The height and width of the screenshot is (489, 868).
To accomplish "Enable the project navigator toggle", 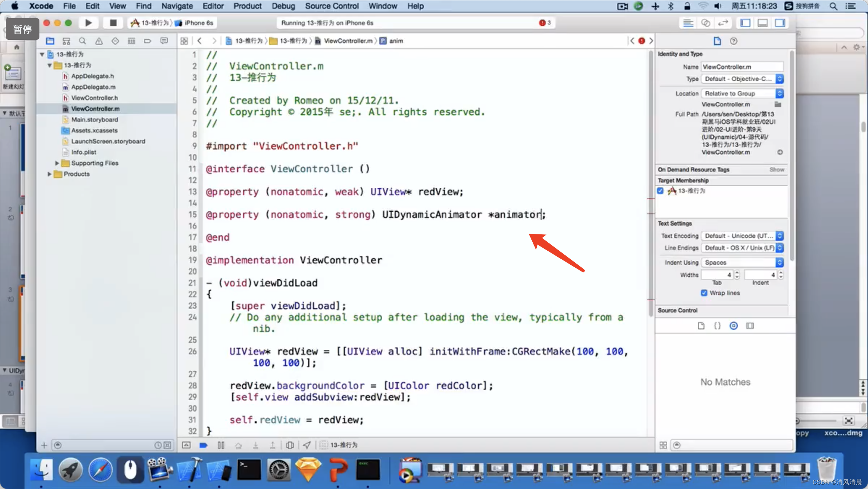I will [50, 41].
